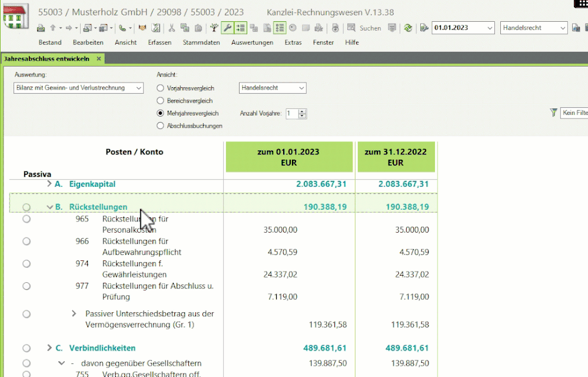The width and height of the screenshot is (588, 377).
Task: Increase Anzahl Vorjahre with the up arrow
Action: click(x=303, y=111)
